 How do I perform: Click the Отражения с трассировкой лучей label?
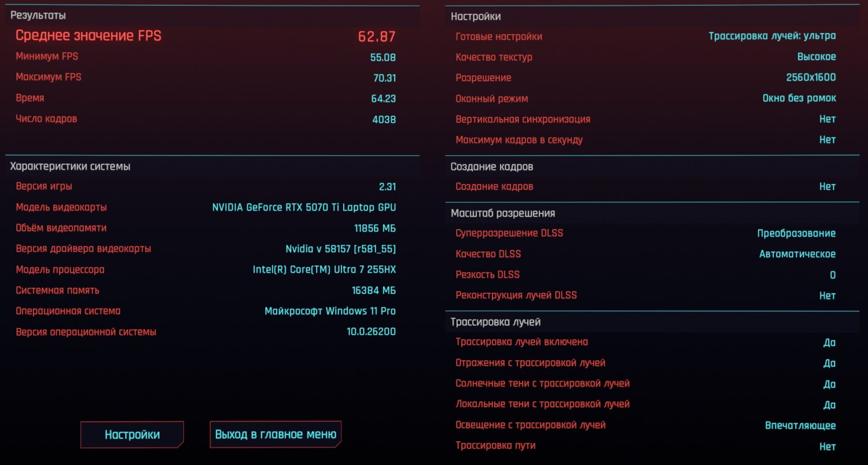pos(531,363)
